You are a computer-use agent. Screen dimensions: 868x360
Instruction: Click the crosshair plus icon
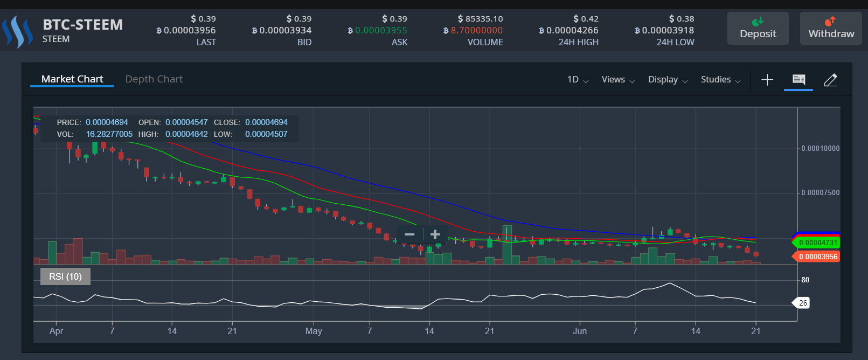pyautogui.click(x=767, y=80)
